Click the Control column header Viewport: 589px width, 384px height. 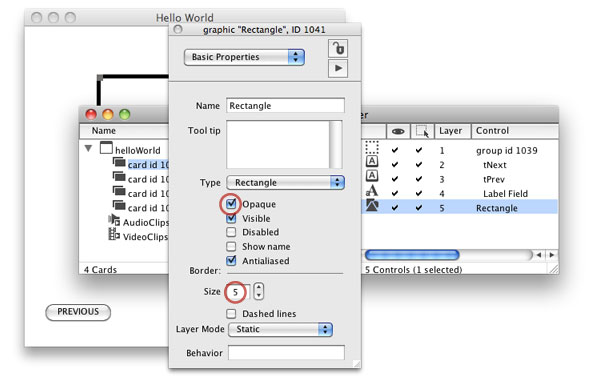515,131
